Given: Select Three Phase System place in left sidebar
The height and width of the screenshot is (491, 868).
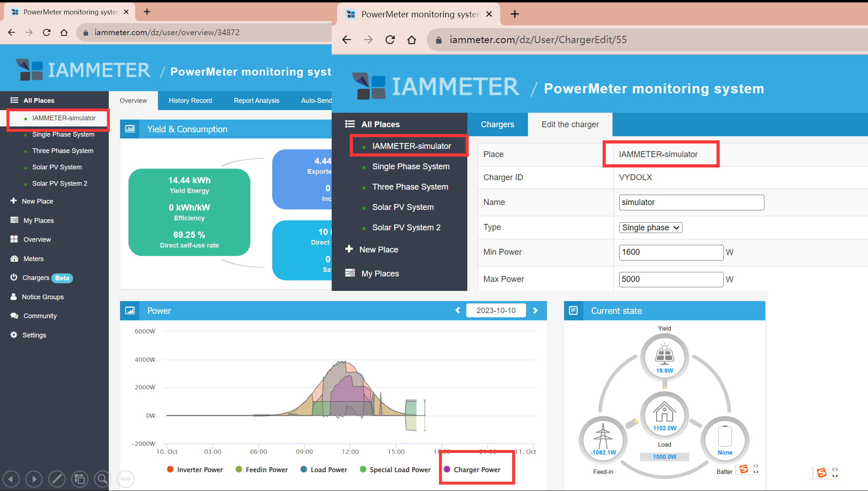Looking at the screenshot, I should (x=62, y=151).
